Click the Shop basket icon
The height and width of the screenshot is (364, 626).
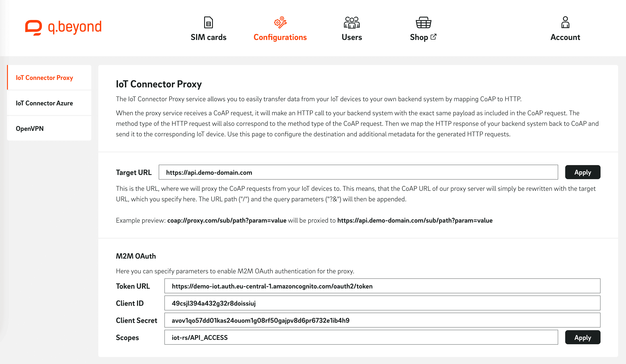tap(423, 23)
